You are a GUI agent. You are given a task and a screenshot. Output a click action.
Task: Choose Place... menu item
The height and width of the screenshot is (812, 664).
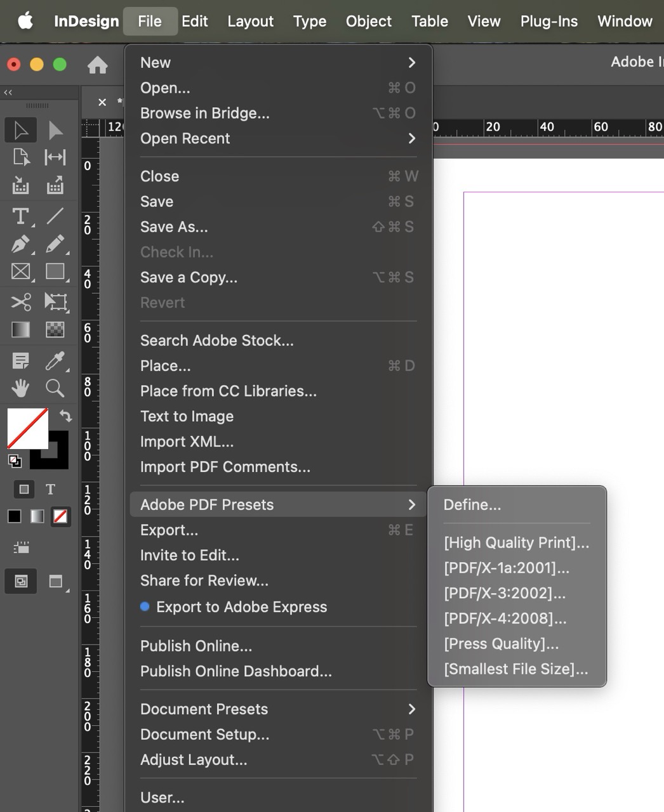pyautogui.click(x=278, y=365)
